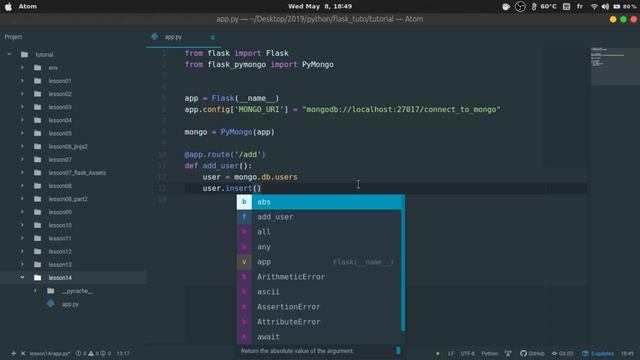The height and width of the screenshot is (360, 640).
Task: Choose the any autocomplete suggestion
Action: (x=319, y=247)
